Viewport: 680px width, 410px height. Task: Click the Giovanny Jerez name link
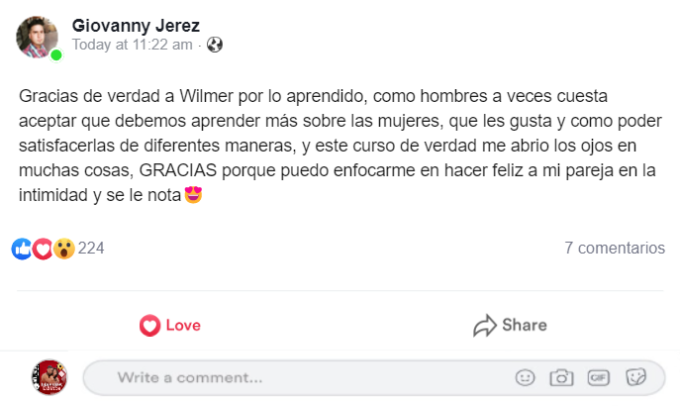(x=135, y=25)
